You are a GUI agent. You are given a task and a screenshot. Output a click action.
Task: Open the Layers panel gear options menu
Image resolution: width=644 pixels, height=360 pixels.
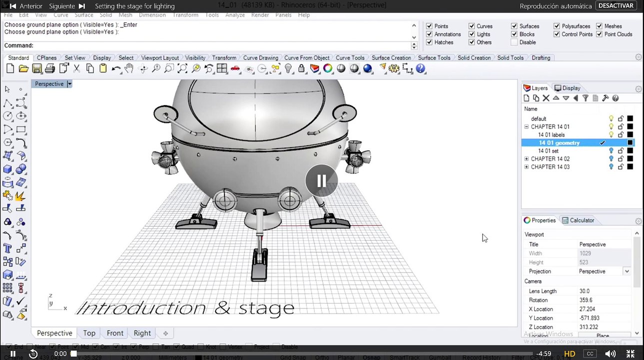(638, 88)
